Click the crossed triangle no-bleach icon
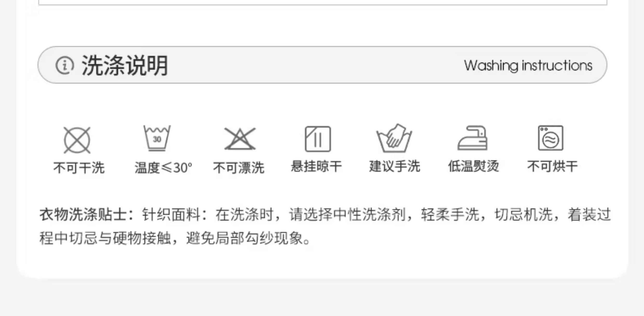The width and height of the screenshot is (644, 316). point(240,139)
